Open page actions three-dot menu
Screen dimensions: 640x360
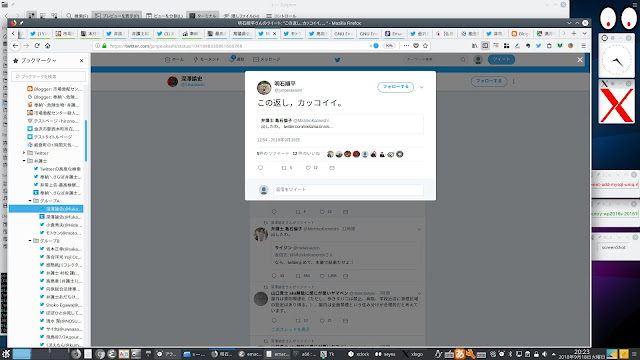tap(406, 46)
